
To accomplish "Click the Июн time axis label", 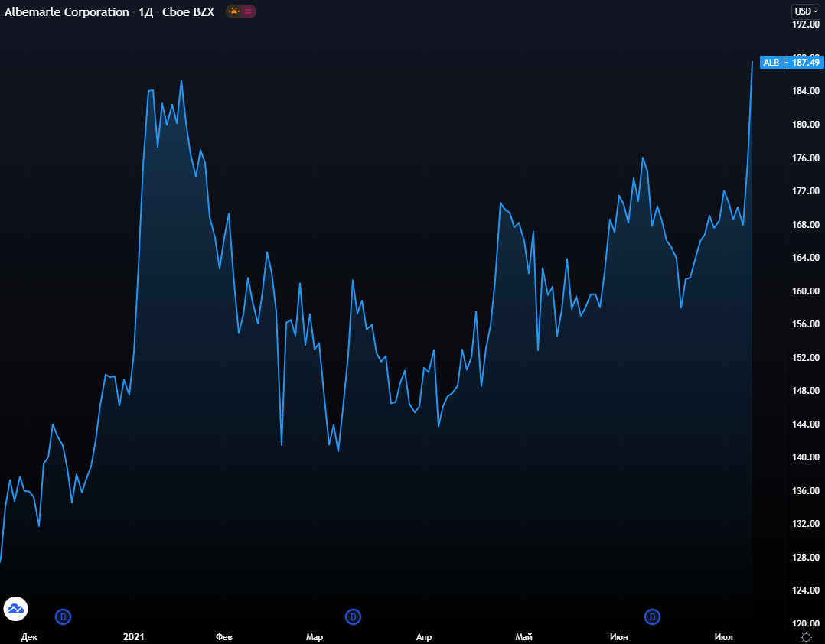I will click(619, 637).
